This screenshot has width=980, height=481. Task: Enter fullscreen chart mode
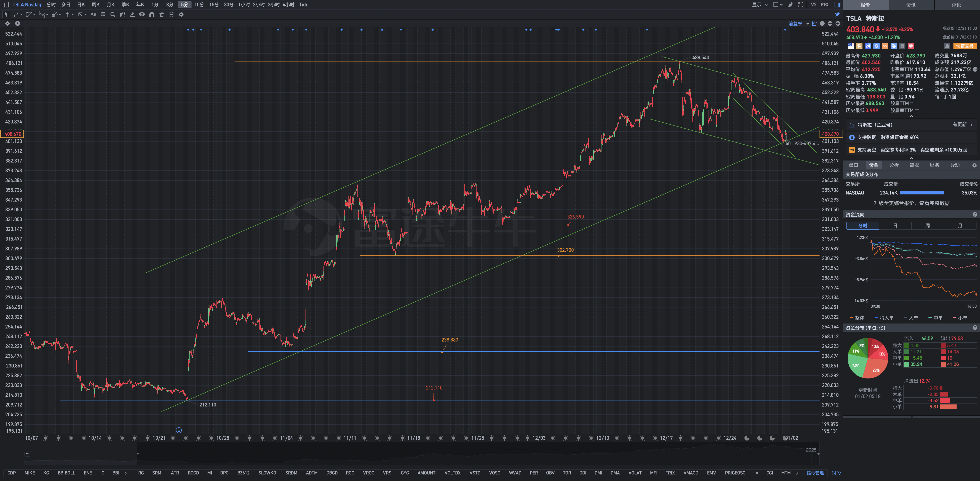[x=801, y=4]
